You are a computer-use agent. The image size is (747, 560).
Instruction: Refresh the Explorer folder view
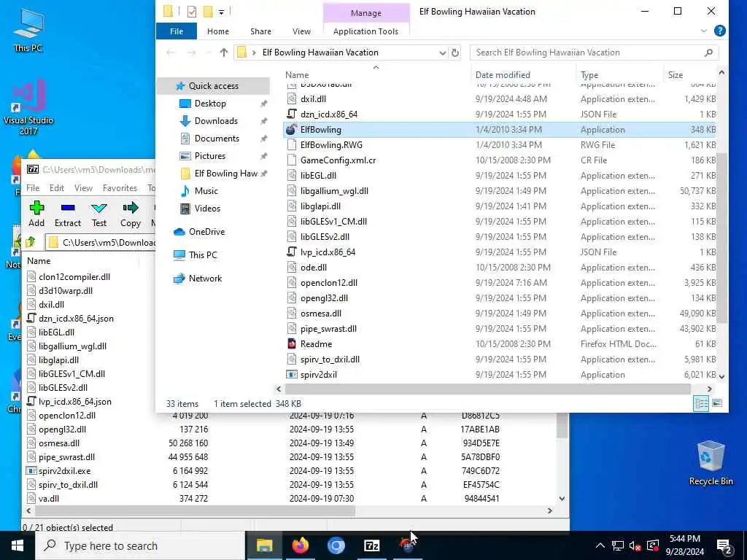point(455,52)
